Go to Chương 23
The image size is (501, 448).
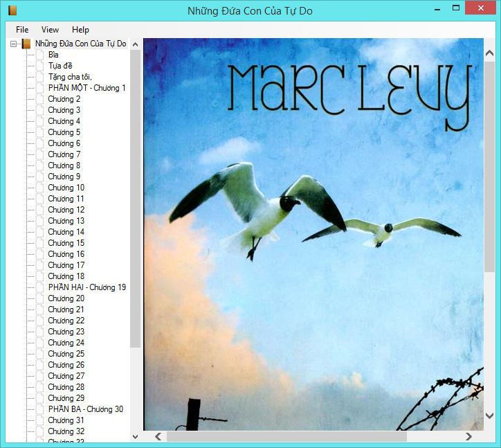pos(66,332)
